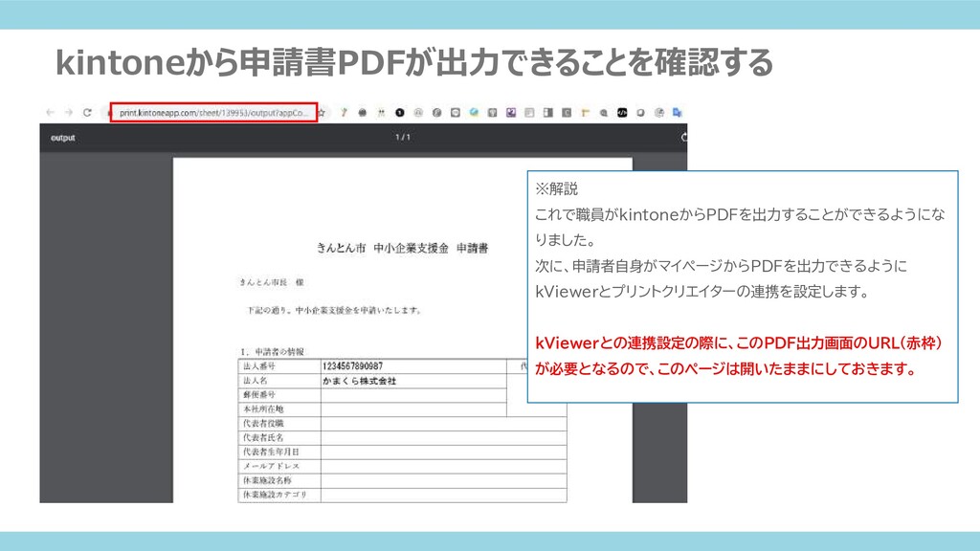Click the '法人名' row label
Screen dimensions: 980x551
pos(256,381)
